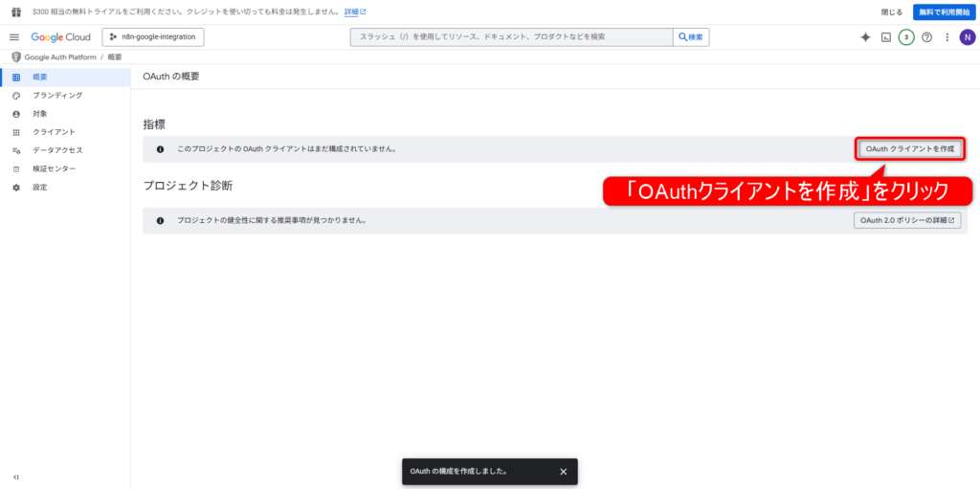Click the OAuth 2.0 ポリシーの詳細 button
Image resolution: width=980 pixels, height=489 pixels.
907,220
